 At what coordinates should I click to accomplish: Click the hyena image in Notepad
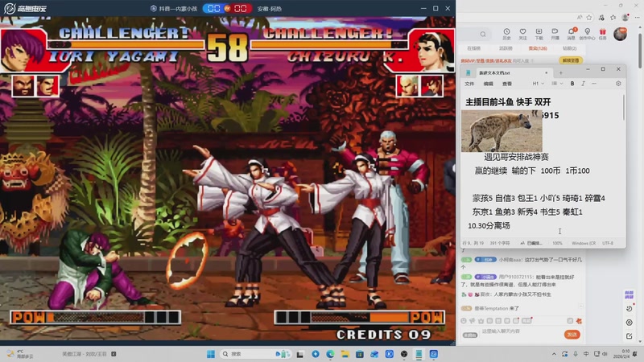click(x=502, y=131)
